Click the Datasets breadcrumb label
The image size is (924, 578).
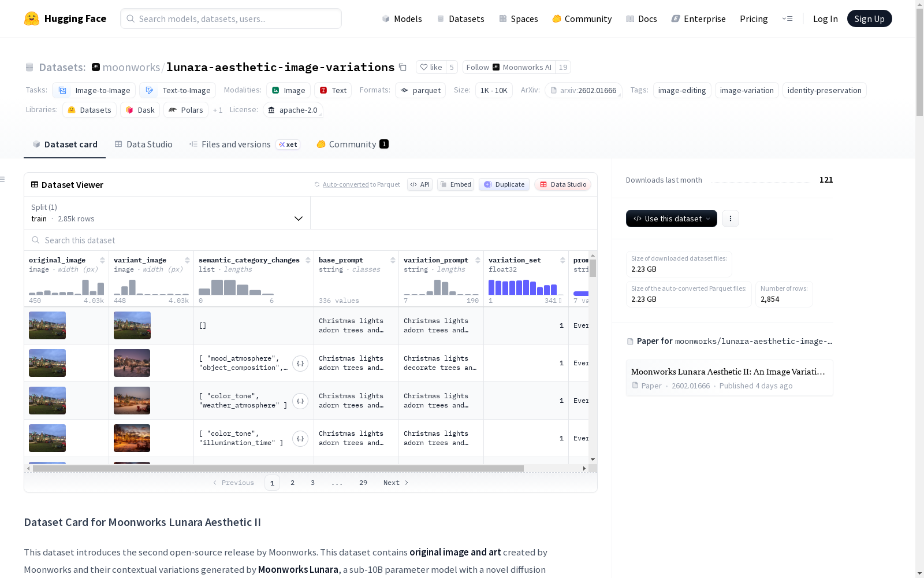coord(62,67)
